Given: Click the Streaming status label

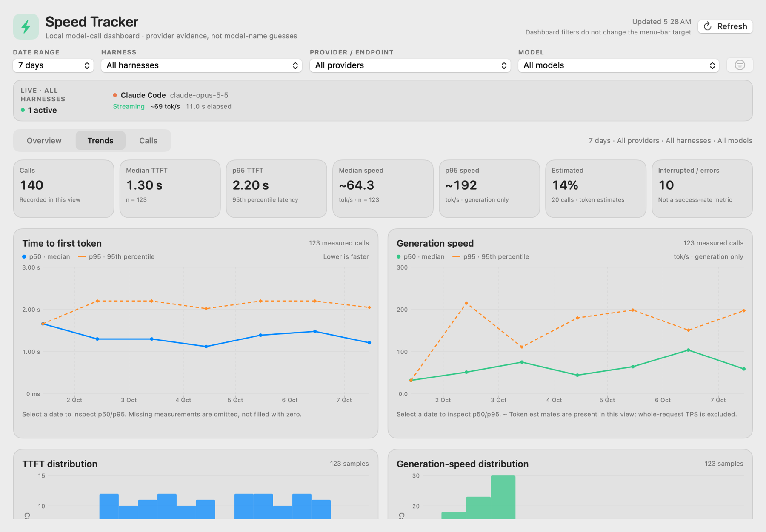Looking at the screenshot, I should [129, 106].
